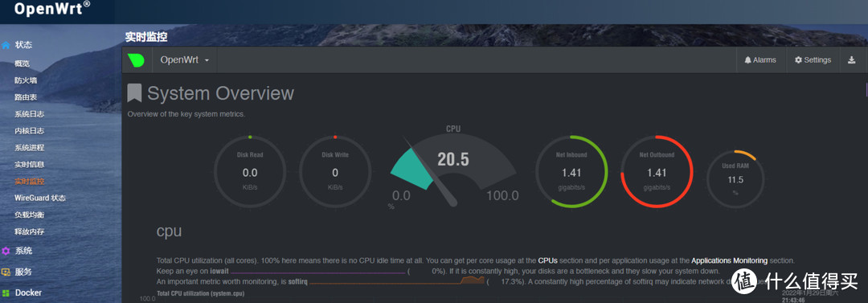Open 路由表 in the sidebar
The width and height of the screenshot is (868, 303).
pos(26,97)
